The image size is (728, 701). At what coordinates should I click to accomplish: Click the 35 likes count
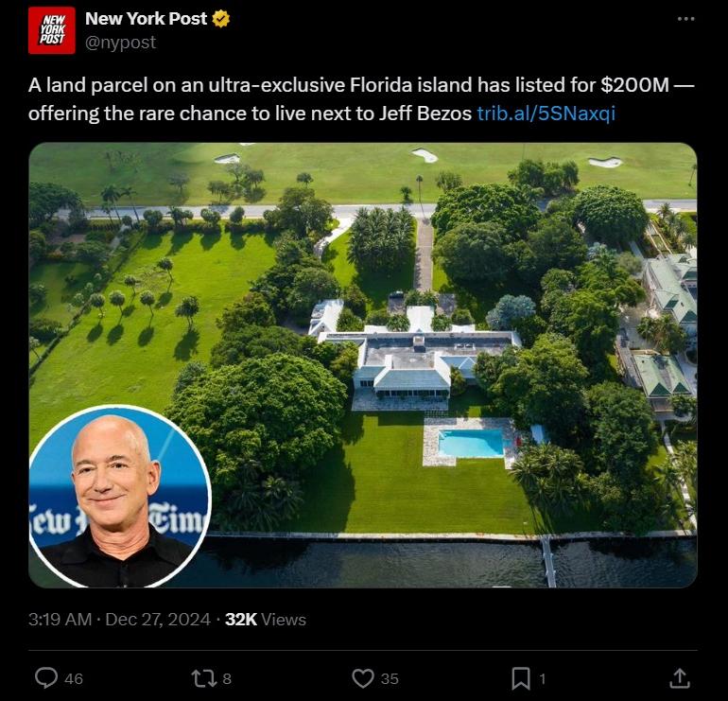(390, 678)
